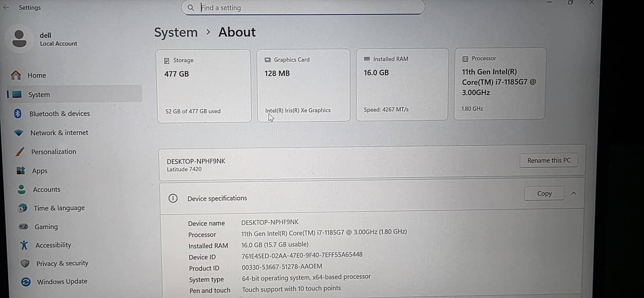Select the Storage 477 GB card

203,85
